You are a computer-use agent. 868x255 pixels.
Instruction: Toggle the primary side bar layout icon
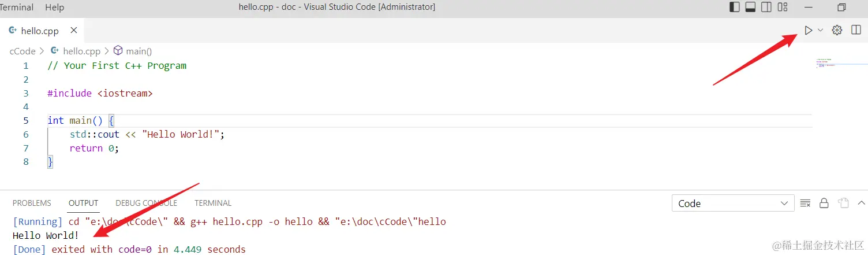[x=735, y=8]
